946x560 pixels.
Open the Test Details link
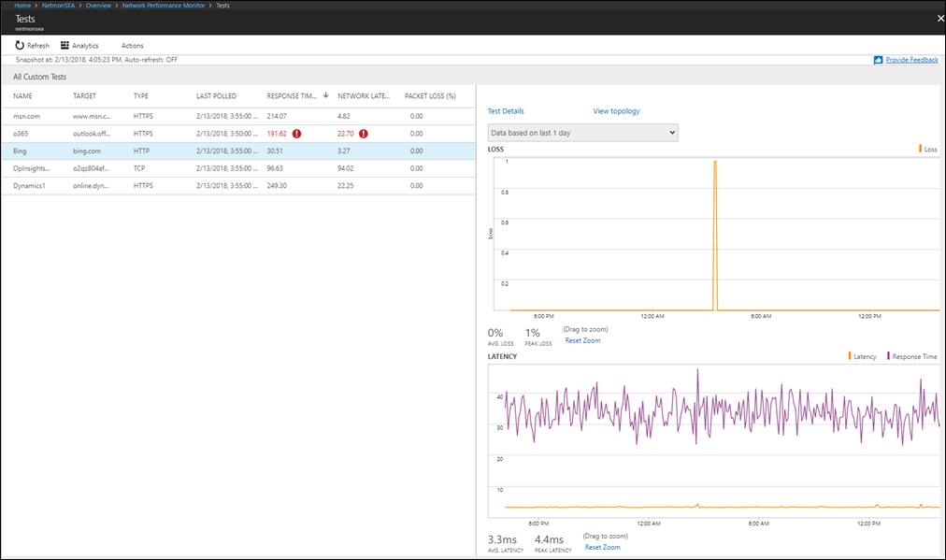coord(506,111)
